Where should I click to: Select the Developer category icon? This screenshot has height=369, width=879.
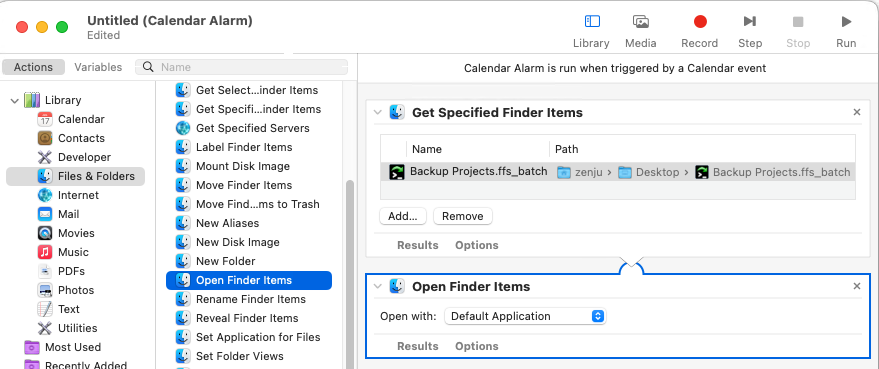tap(45, 157)
